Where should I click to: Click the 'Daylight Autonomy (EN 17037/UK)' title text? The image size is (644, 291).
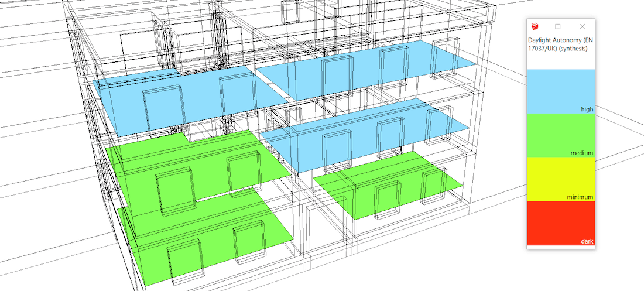pyautogui.click(x=560, y=44)
